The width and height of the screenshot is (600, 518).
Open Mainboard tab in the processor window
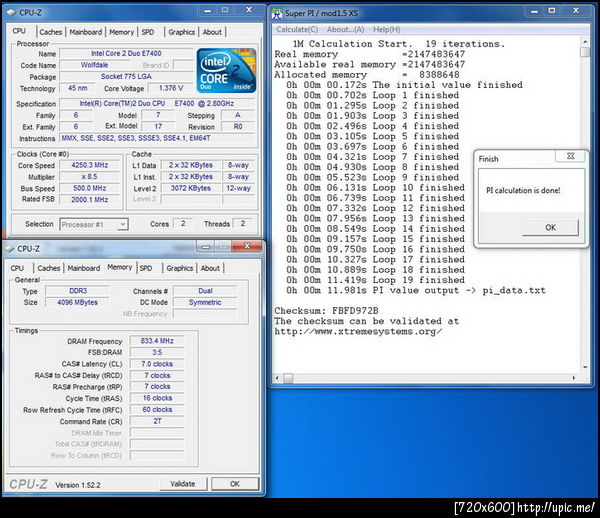(x=85, y=32)
